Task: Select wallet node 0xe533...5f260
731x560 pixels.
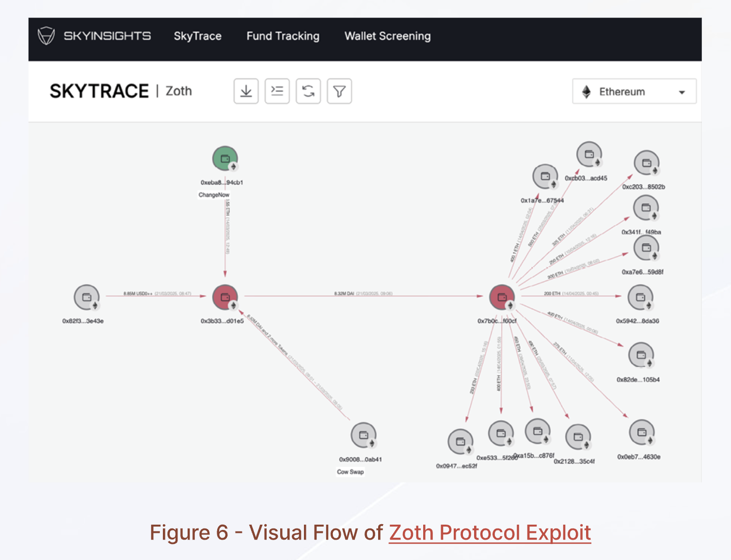Action: tap(501, 434)
